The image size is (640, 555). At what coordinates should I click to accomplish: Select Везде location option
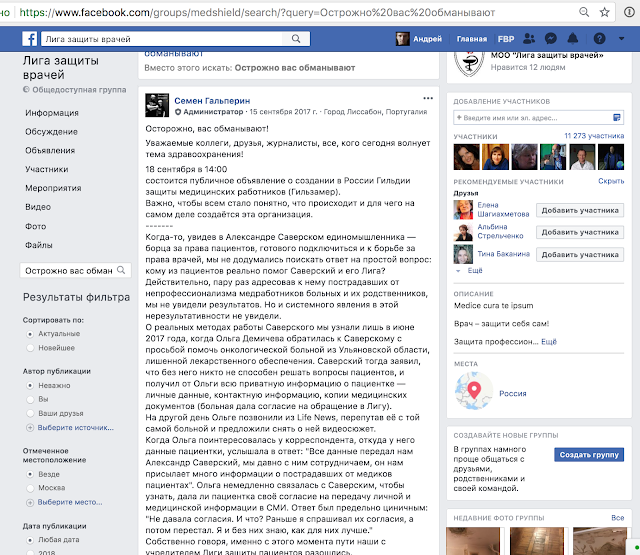[30, 474]
